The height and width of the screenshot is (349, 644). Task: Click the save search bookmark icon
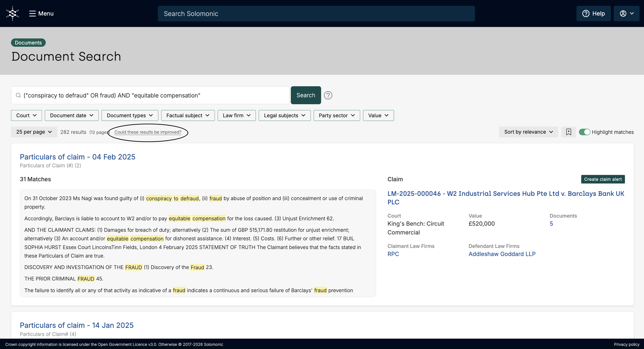tap(569, 132)
